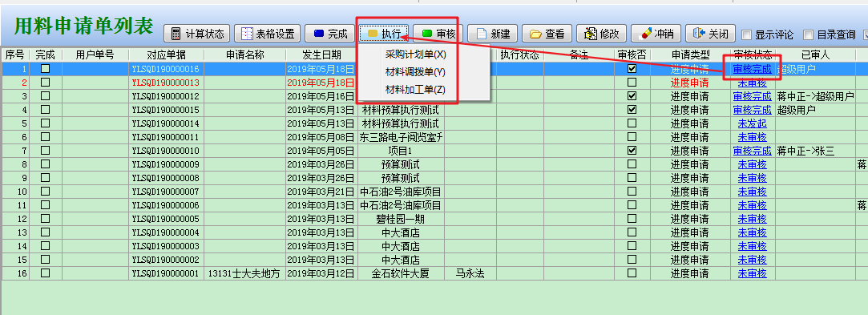This screenshot has width=868, height=315.
Task: Select 采购计划单(X) from the menu
Action: [x=416, y=55]
